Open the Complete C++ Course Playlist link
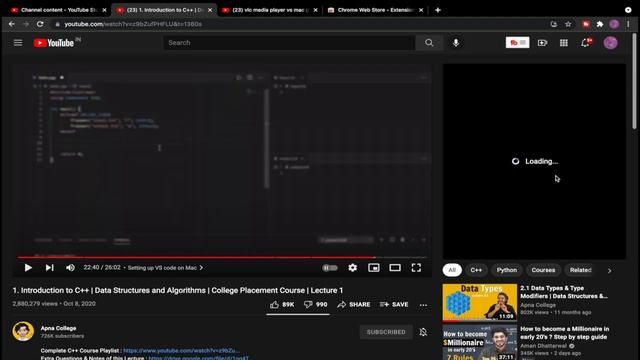Image resolution: width=640 pixels, height=360 pixels. (x=181, y=351)
